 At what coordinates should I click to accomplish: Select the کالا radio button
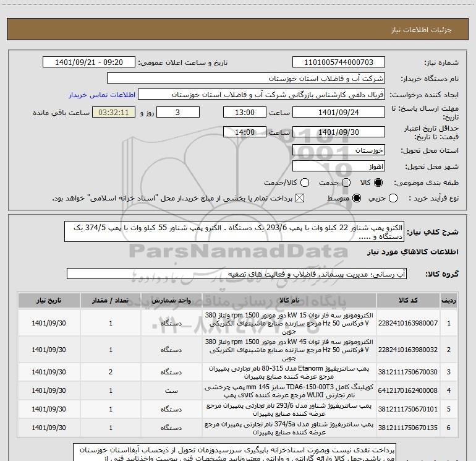click(378, 183)
